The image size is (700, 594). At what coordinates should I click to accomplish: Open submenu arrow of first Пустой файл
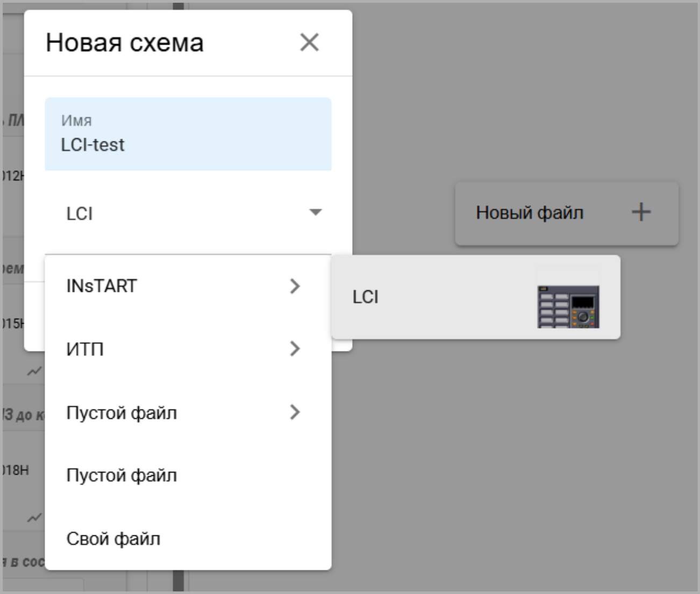295,412
